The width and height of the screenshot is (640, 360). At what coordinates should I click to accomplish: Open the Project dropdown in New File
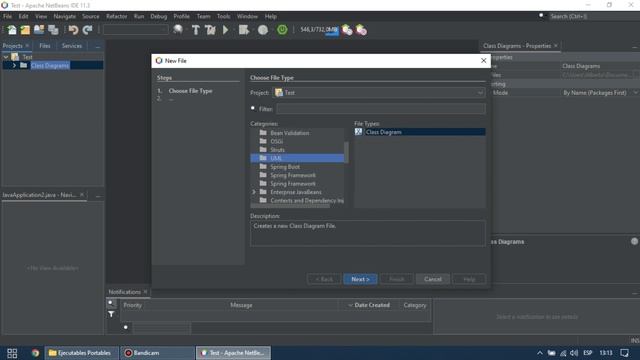point(480,93)
